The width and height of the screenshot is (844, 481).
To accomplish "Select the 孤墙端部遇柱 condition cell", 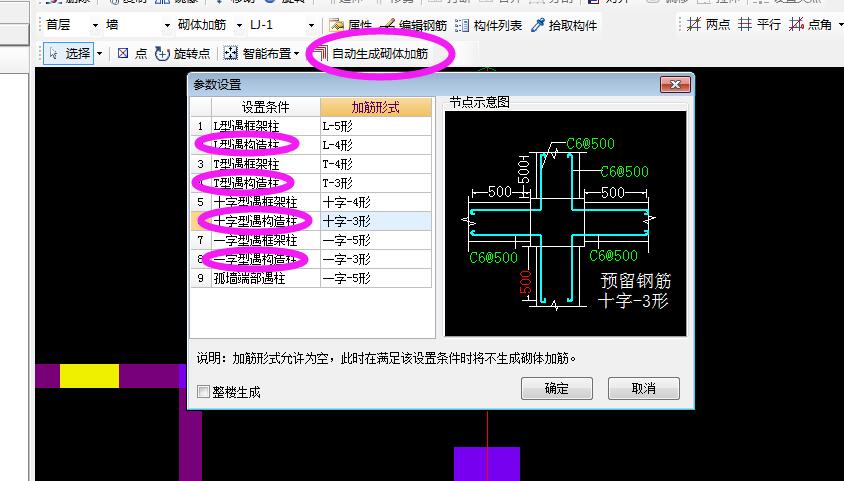I will click(x=266, y=278).
